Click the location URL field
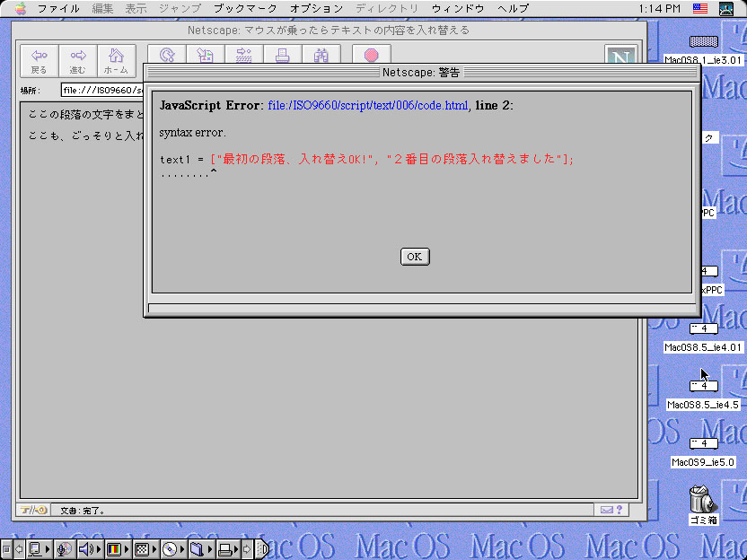The height and width of the screenshot is (560, 747). (x=102, y=90)
